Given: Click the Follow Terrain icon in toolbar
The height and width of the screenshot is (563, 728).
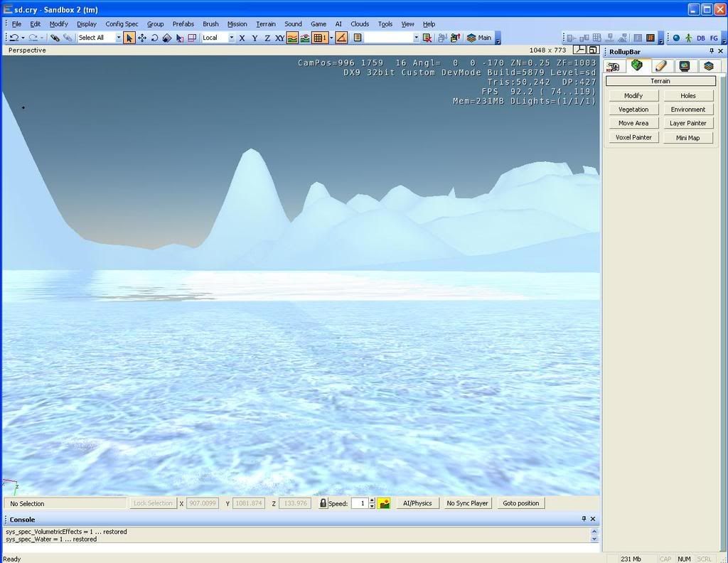Looking at the screenshot, I should pyautogui.click(x=292, y=38).
